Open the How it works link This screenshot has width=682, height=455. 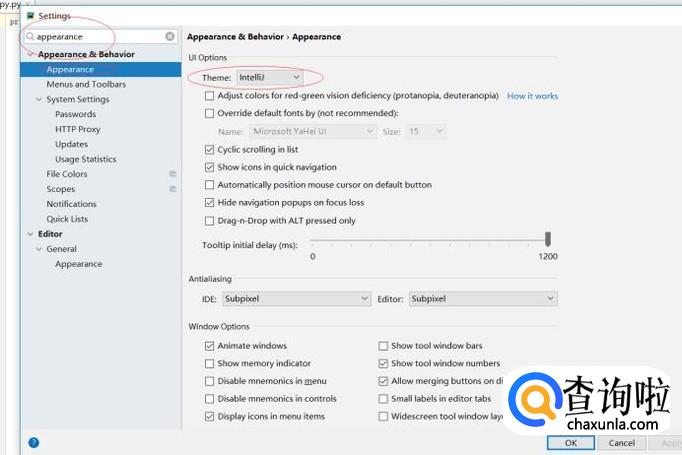click(532, 96)
